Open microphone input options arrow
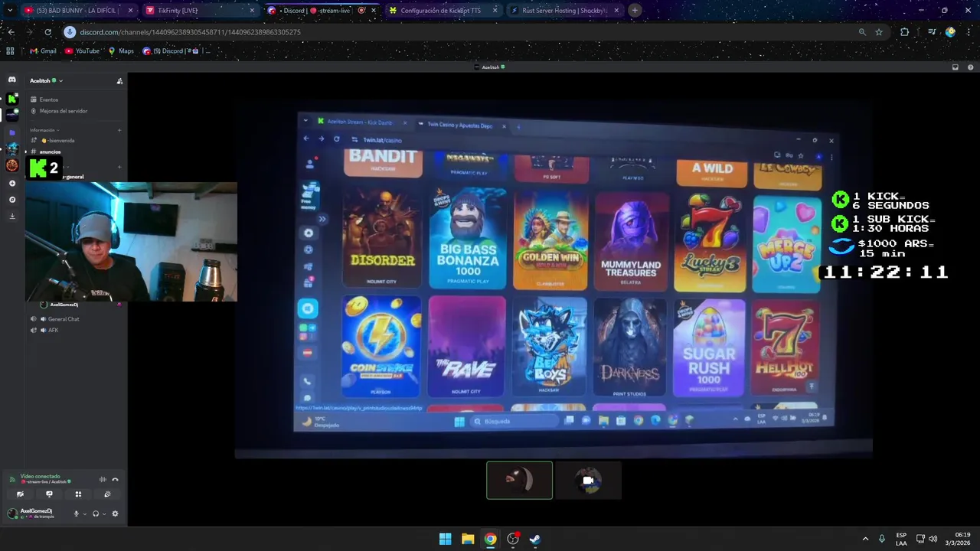Viewport: 980px width, 551px height. tap(84, 514)
